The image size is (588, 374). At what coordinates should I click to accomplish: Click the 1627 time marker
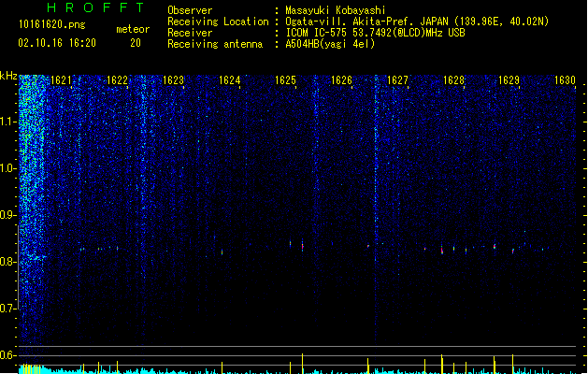click(397, 80)
